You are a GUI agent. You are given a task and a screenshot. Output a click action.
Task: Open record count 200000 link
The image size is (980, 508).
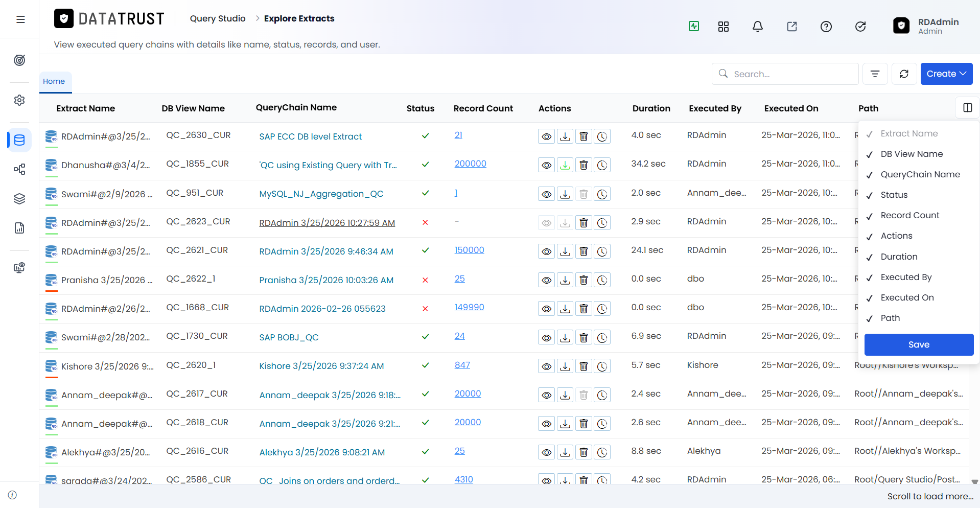(x=470, y=164)
